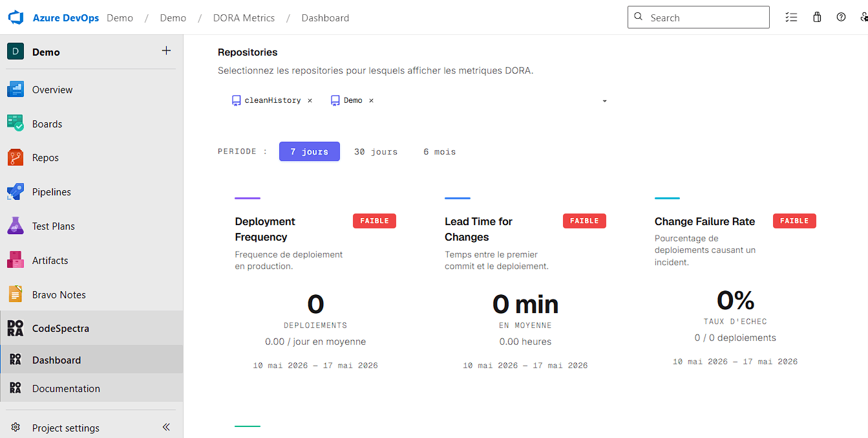Click '0.00 heures' text
This screenshot has width=868, height=438.
(525, 342)
